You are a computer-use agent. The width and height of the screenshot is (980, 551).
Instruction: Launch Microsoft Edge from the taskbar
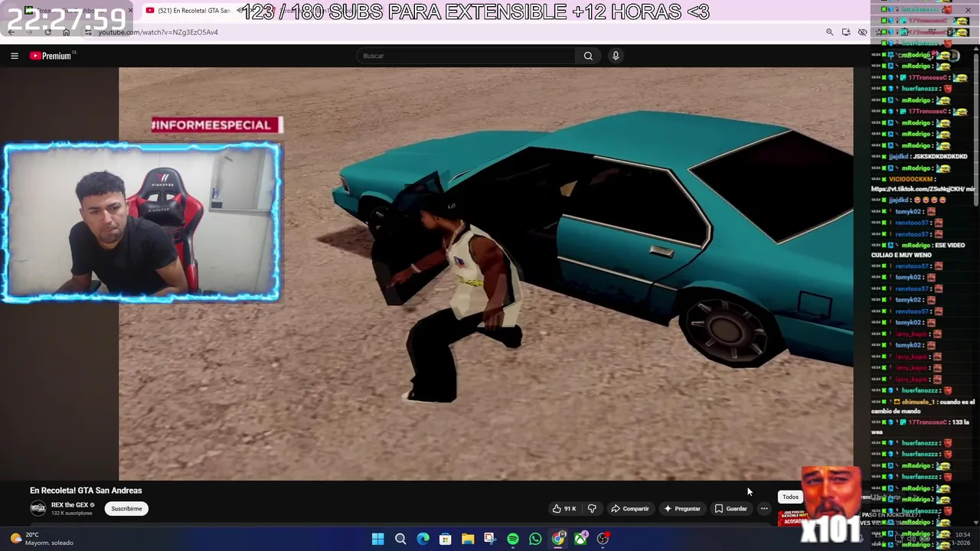click(x=423, y=539)
